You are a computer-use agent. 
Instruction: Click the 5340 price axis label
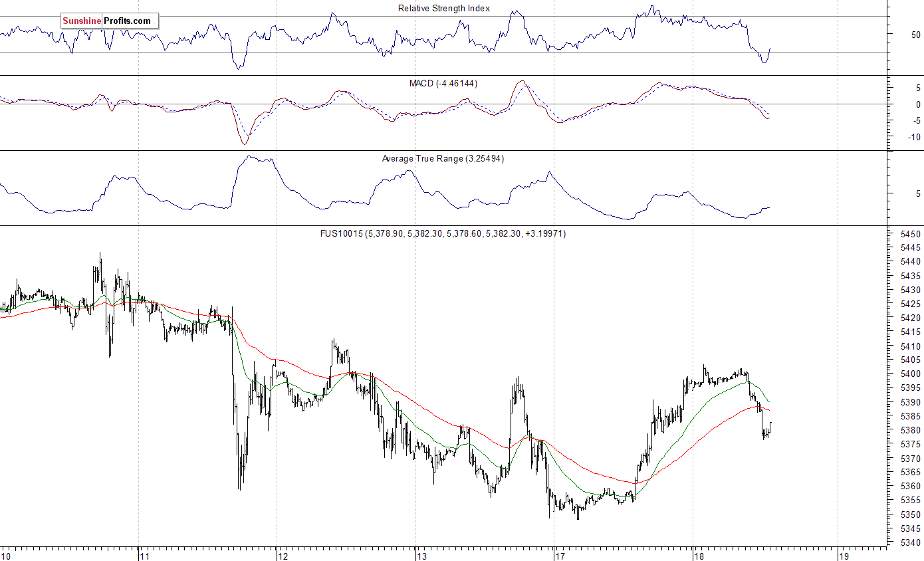pos(910,542)
